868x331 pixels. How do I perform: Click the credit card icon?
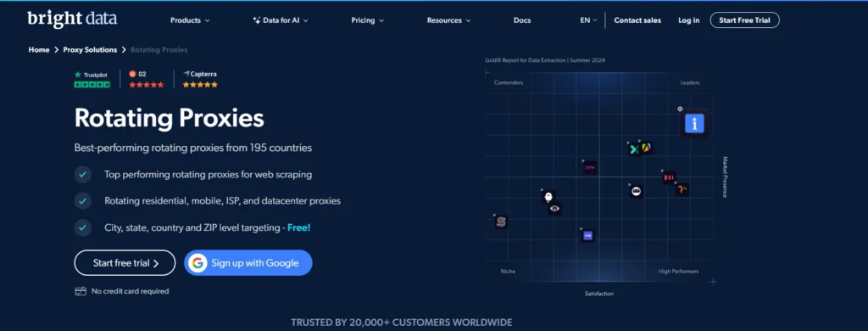click(81, 291)
